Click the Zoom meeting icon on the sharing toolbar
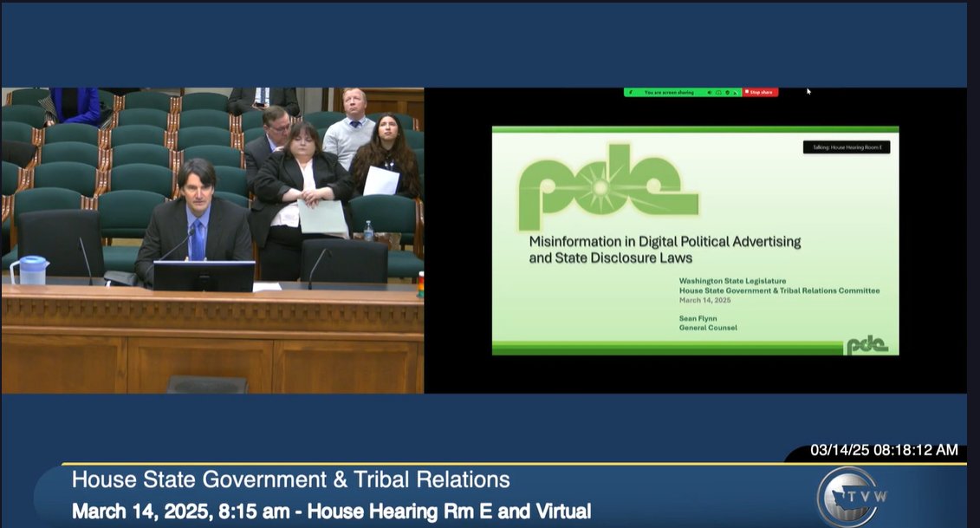Image resolution: width=980 pixels, height=528 pixels. 631,91
